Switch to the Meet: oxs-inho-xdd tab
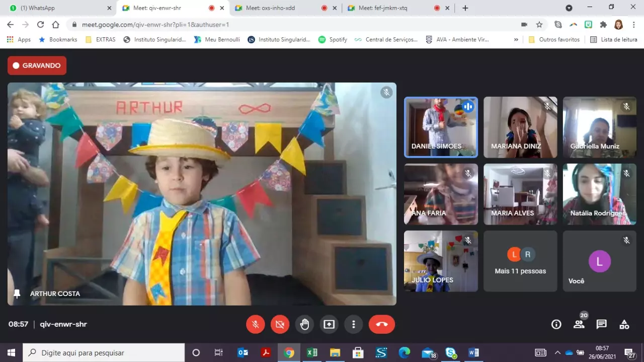Viewport: 644px width, 362px height. 277,8
